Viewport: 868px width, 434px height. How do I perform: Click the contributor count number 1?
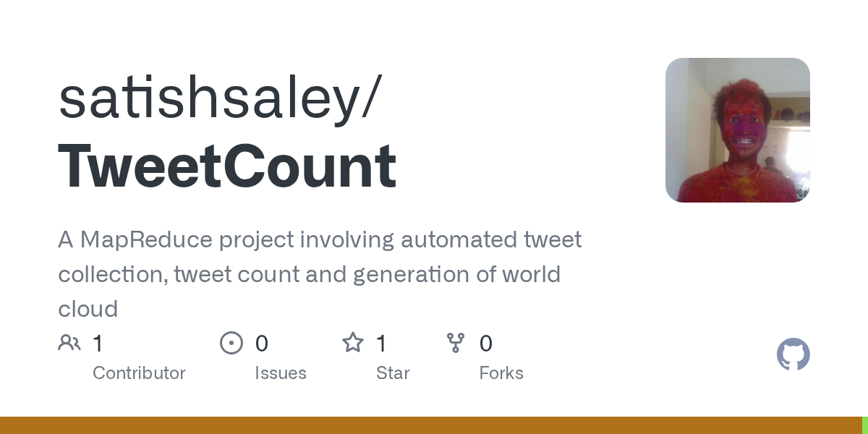[x=98, y=344]
